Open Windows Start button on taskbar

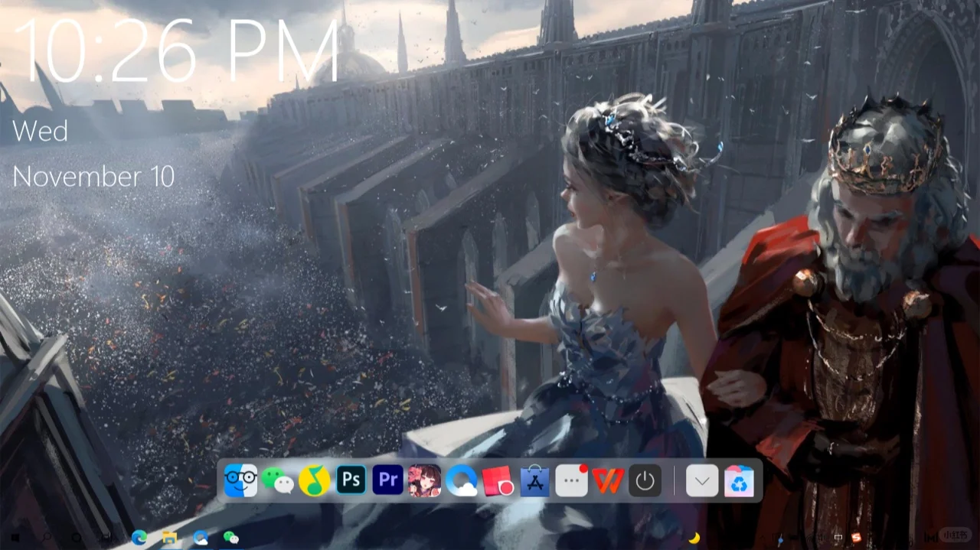click(16, 539)
